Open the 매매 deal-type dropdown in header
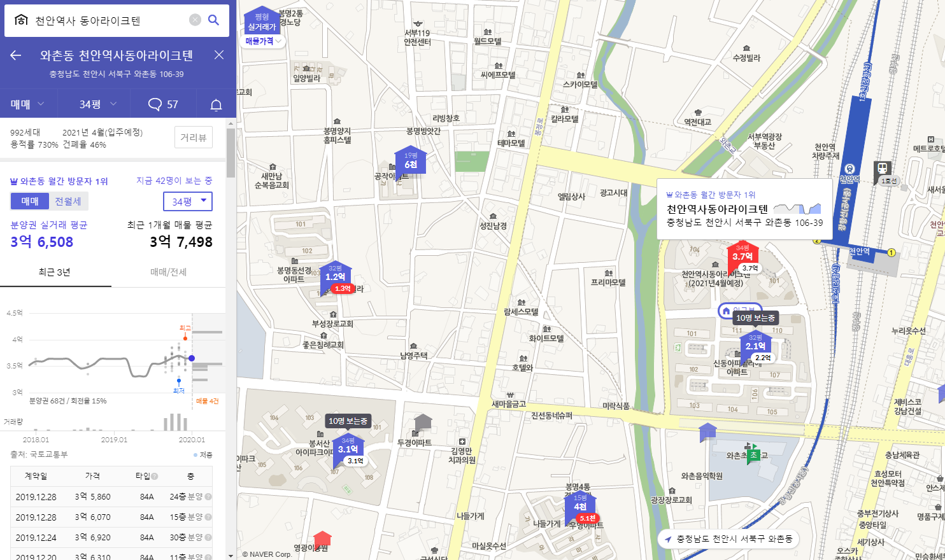Screen dimensions: 945x560 click(x=28, y=104)
